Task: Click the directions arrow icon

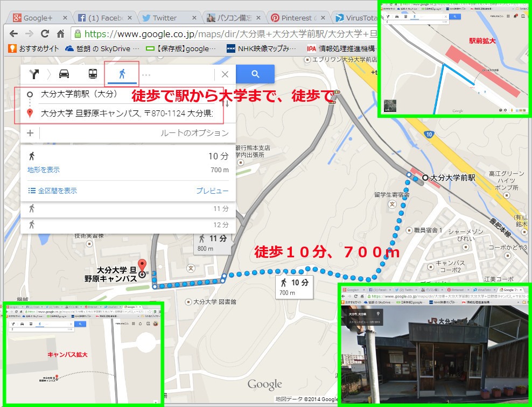Action: 36,74
